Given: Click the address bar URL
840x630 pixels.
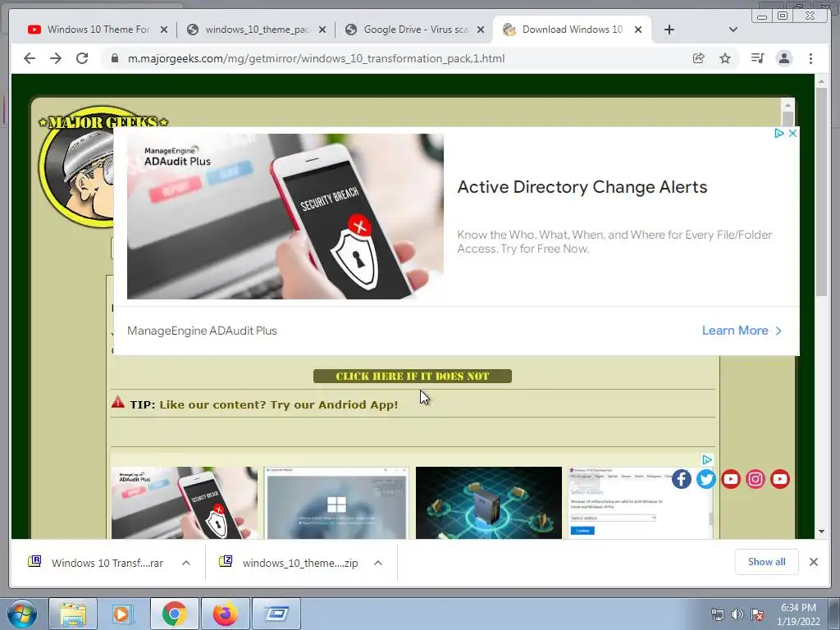Looking at the screenshot, I should pos(316,58).
